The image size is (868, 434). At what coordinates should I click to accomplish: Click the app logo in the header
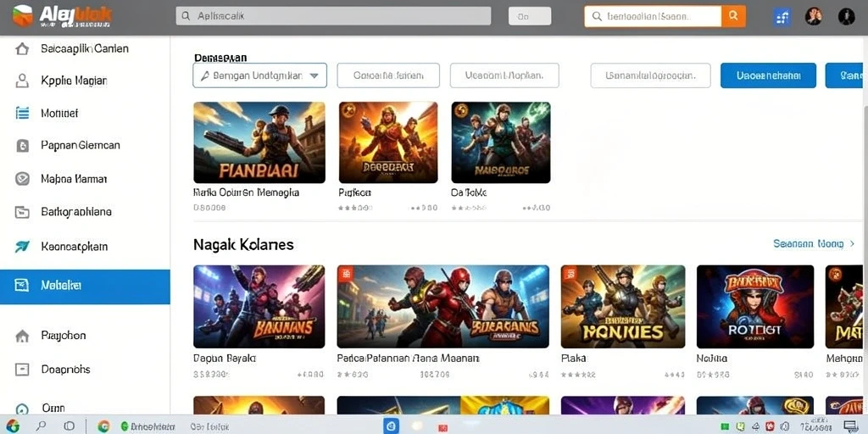pos(23,16)
